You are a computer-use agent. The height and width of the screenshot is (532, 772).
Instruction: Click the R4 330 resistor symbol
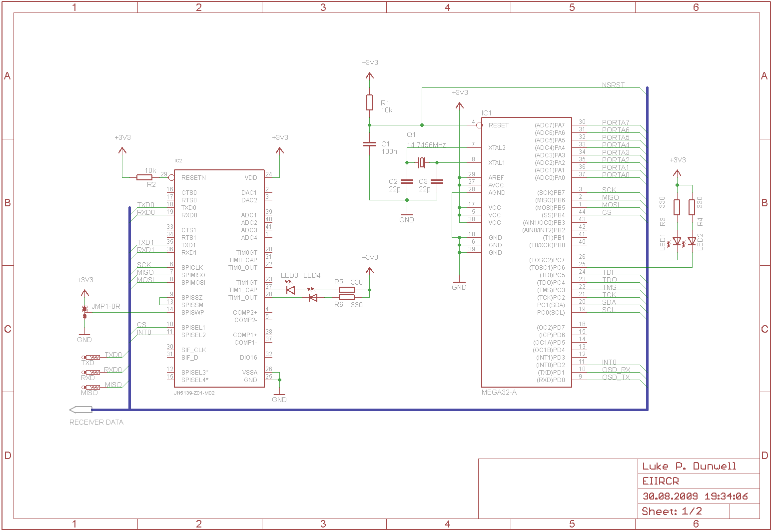pyautogui.click(x=692, y=207)
